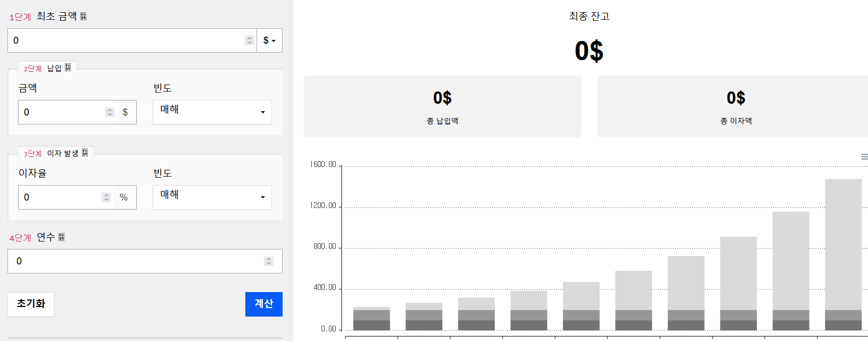Screen dimensions: 868x341
Task: Click the 계산 button
Action: pos(264,304)
